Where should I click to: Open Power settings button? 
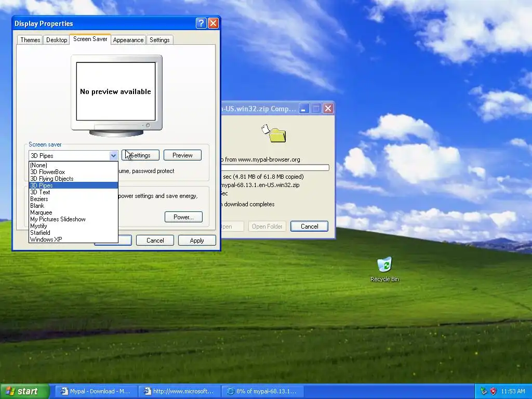[183, 217]
